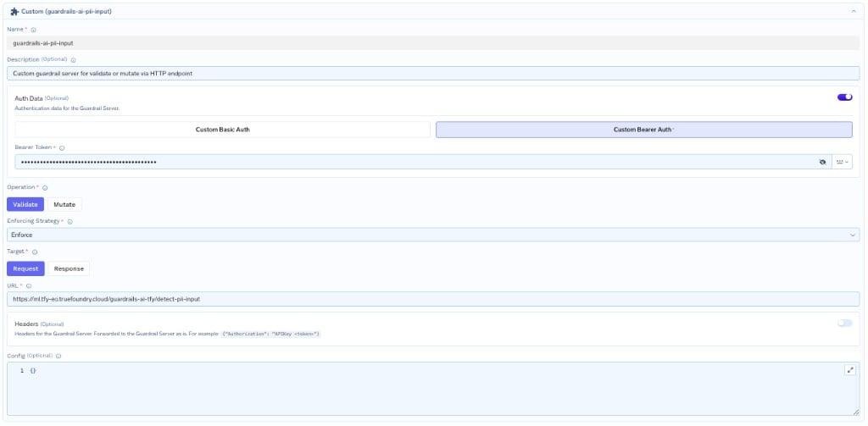868x426 pixels.
Task: Click the Auth Data section heading
Action: pyautogui.click(x=29, y=98)
